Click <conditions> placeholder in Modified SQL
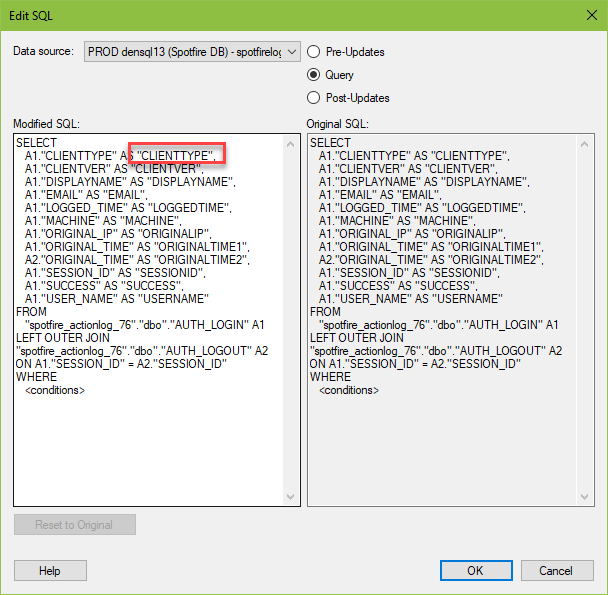608x595 pixels. tap(55, 390)
